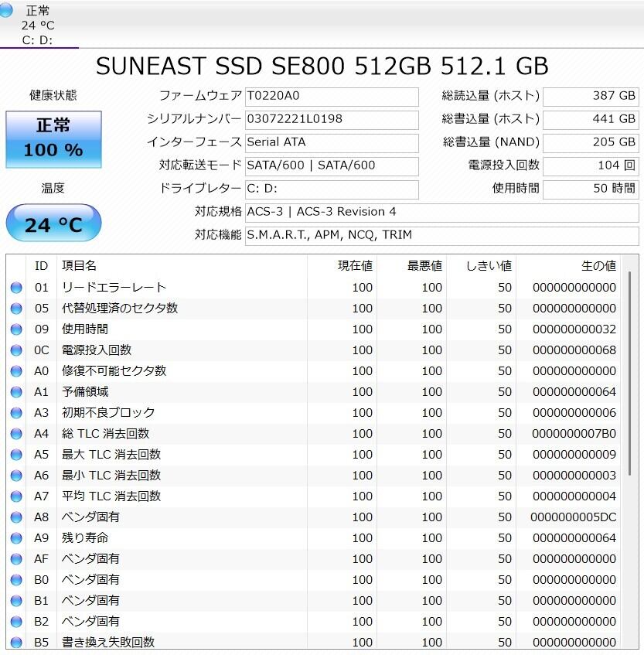Click status orb beside 代替処理済のセクタ数
644x655 pixels.
[16, 309]
